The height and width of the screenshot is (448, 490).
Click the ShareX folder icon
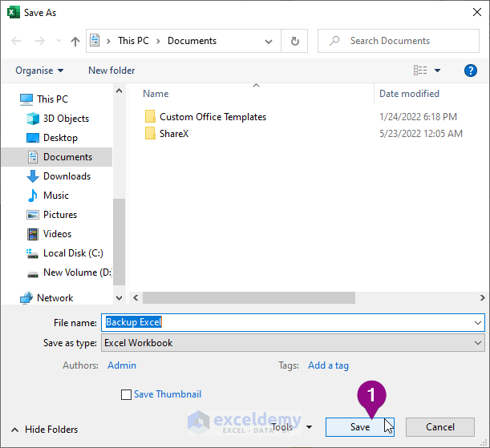(x=150, y=133)
